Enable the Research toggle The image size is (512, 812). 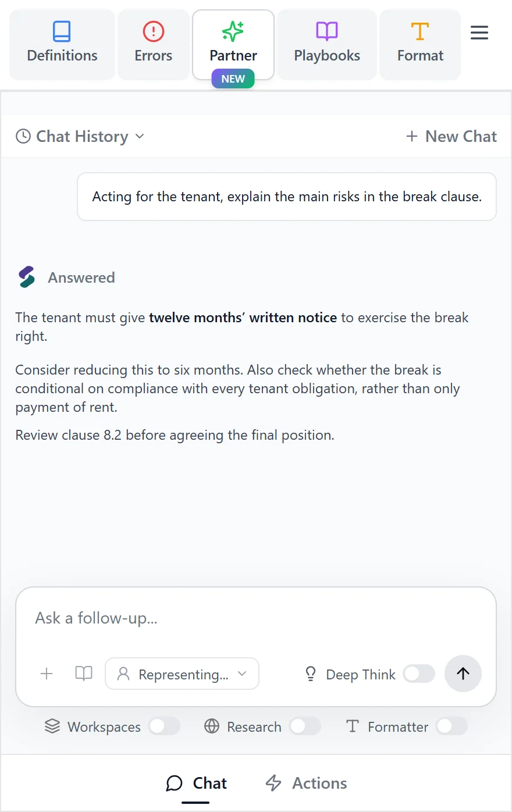coord(305,726)
